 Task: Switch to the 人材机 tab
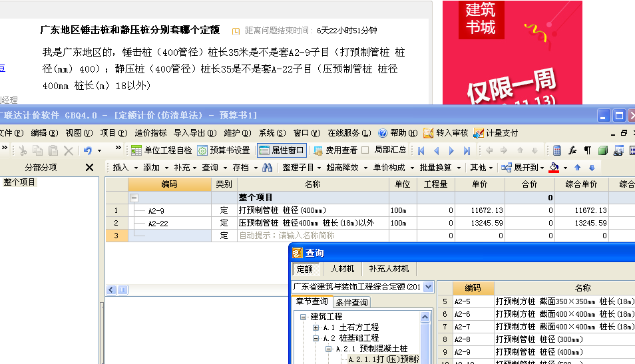click(342, 269)
